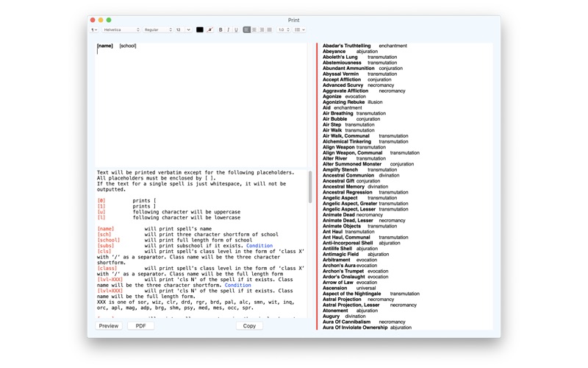Image resolution: width=588 pixels, height=368 pixels.
Task: Click the font size field showing 12
Action: [180, 29]
